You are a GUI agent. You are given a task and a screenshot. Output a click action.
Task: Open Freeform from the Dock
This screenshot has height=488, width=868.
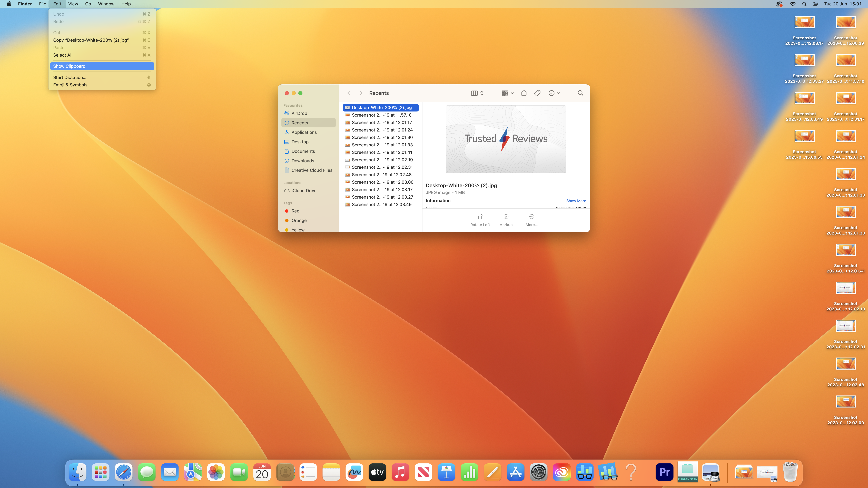[354, 472]
